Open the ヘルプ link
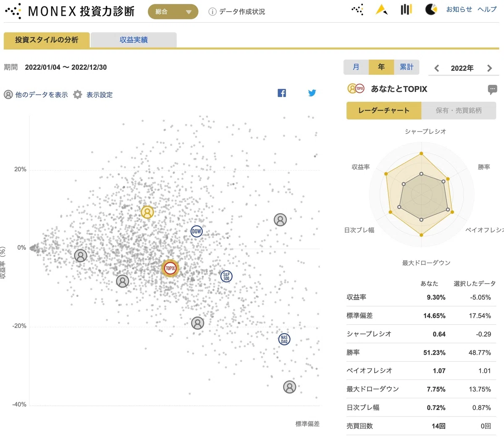Screen dimensions: 504x439 (x=487, y=9)
